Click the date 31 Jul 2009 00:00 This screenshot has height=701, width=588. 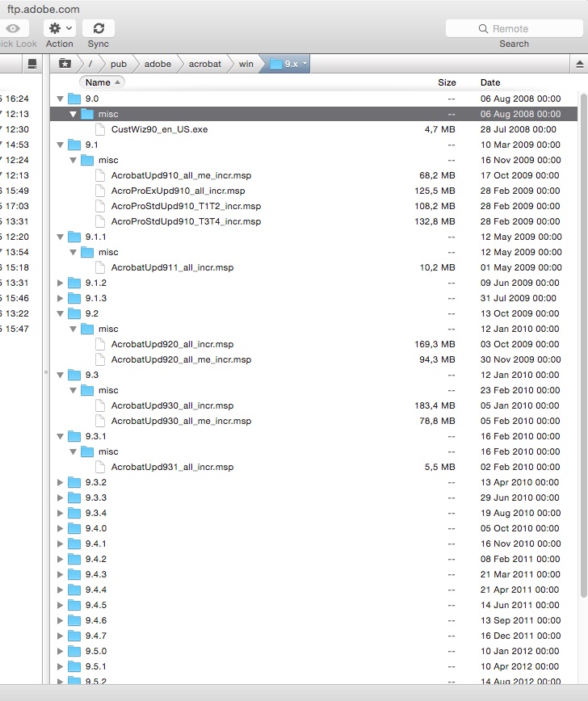[x=519, y=298]
